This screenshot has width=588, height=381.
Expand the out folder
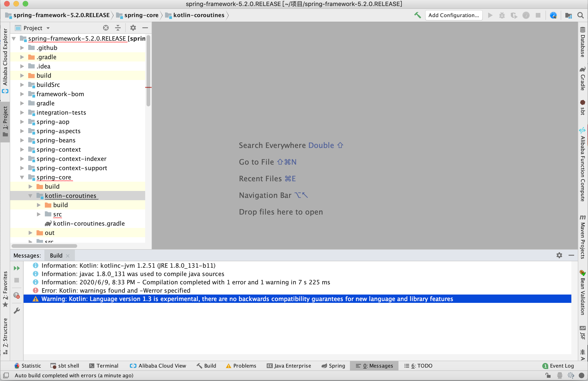tap(30, 233)
